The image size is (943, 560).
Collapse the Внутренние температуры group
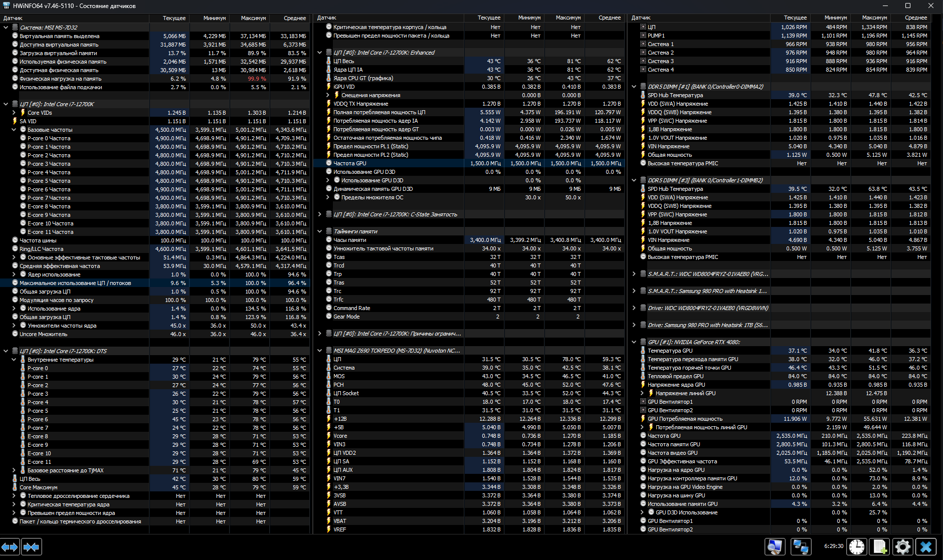[14, 360]
